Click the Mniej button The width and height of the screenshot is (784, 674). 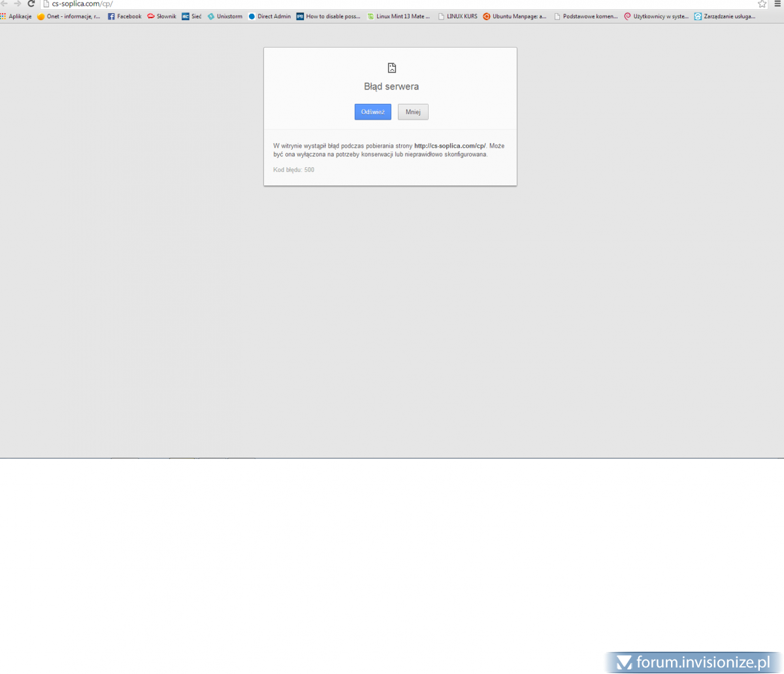click(413, 112)
